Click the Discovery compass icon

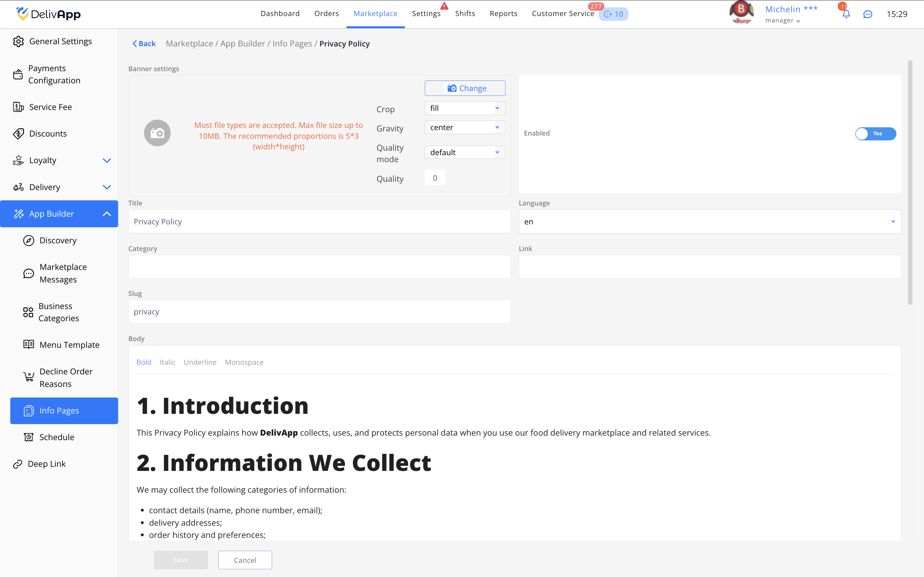tap(29, 240)
